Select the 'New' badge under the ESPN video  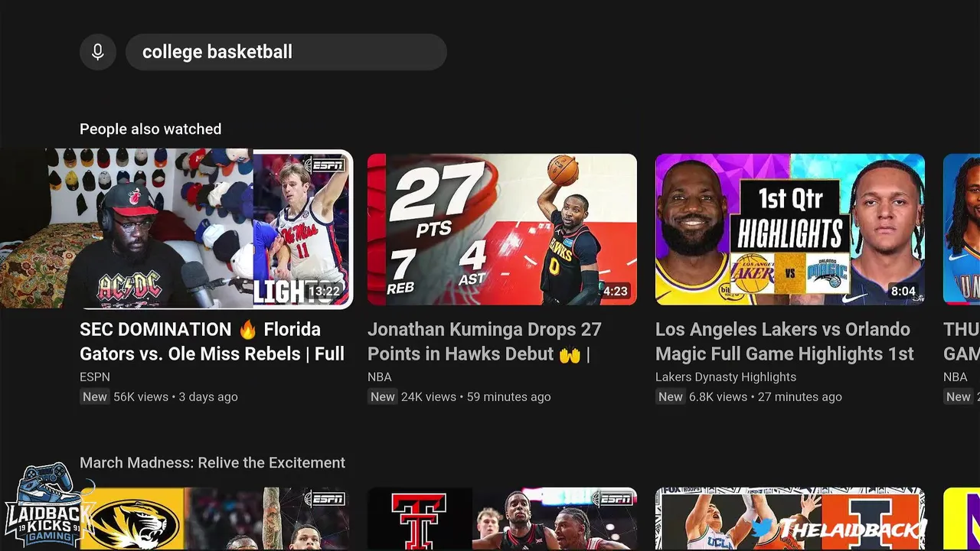point(95,396)
